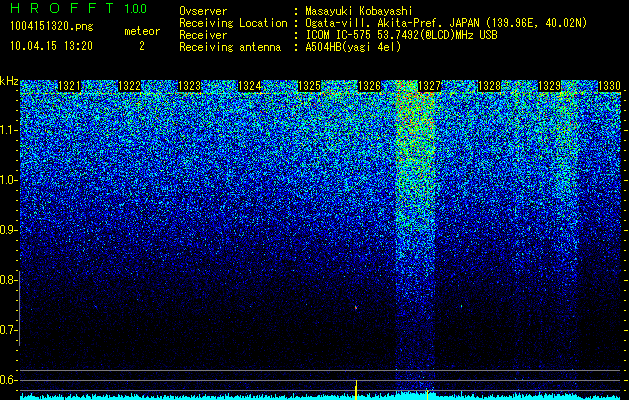This screenshot has height=400, width=629.
Task: Click the 1327 time marker
Action: (429, 86)
